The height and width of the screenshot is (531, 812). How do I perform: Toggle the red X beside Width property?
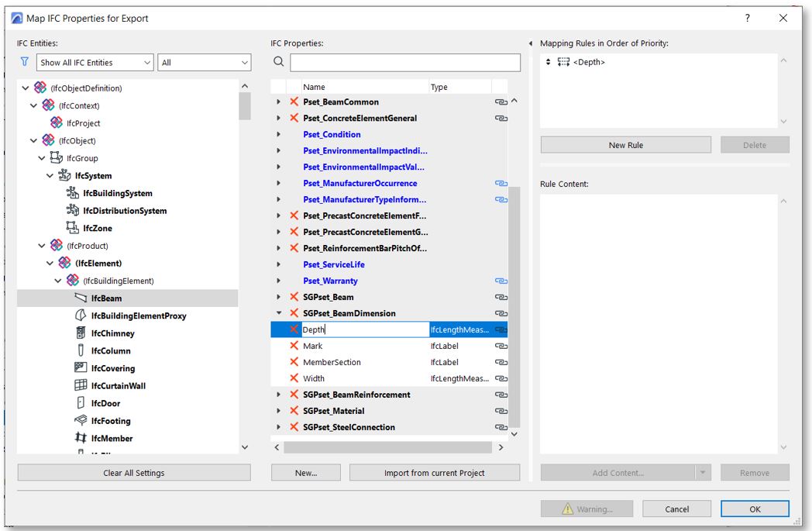point(294,378)
